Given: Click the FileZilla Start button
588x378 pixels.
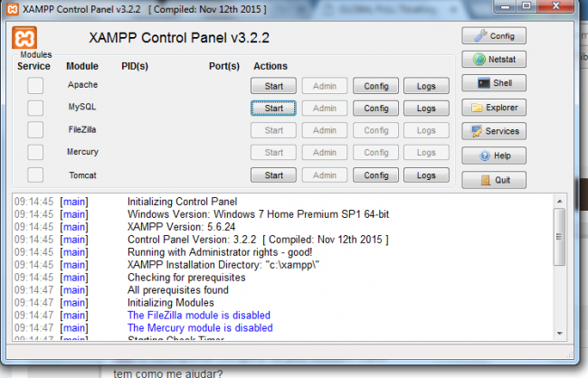Looking at the screenshot, I should tap(273, 130).
